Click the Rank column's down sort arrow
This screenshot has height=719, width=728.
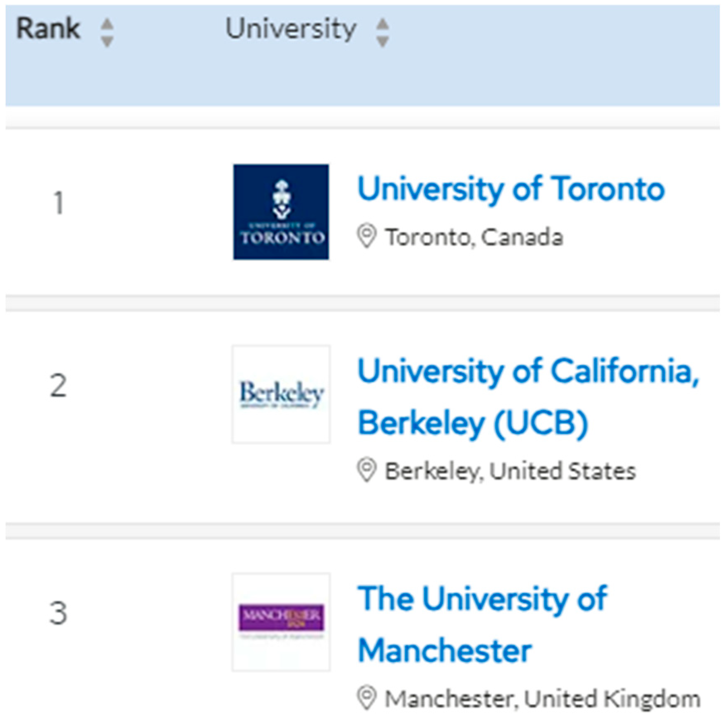[107, 41]
